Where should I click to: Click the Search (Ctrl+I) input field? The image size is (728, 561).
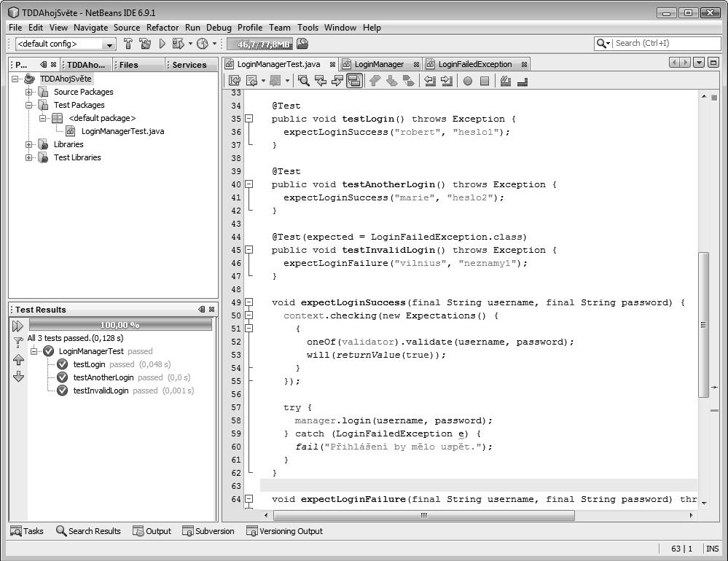[667, 43]
